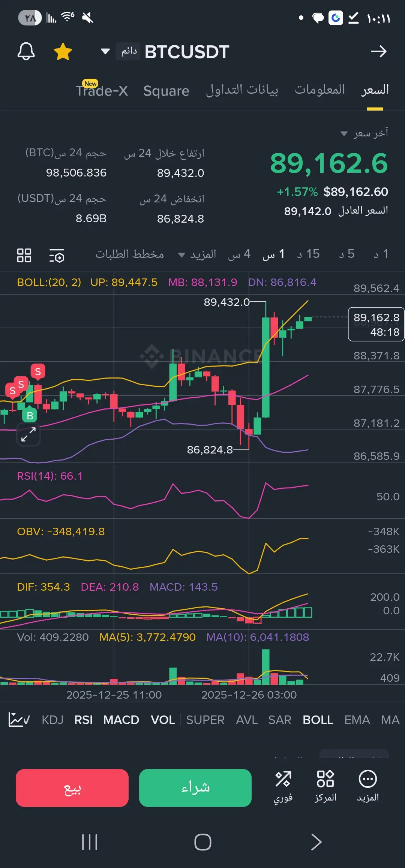Viewport: 405px width, 868px height.
Task: Toggle the yellow favorite star
Action: point(63,51)
